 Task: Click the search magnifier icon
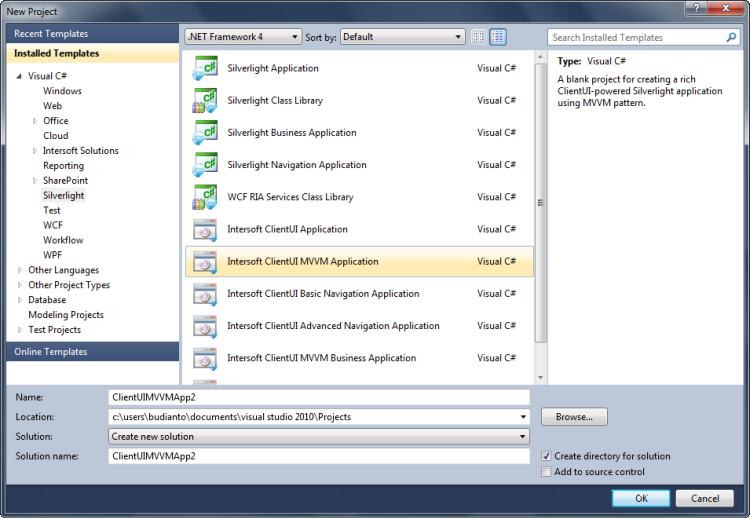tap(731, 37)
